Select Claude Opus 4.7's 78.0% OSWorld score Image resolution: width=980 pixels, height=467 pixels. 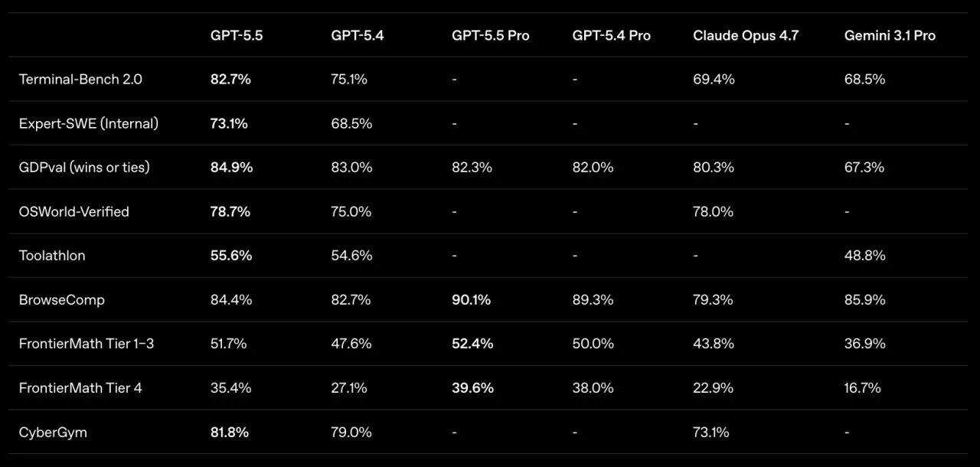[714, 211]
